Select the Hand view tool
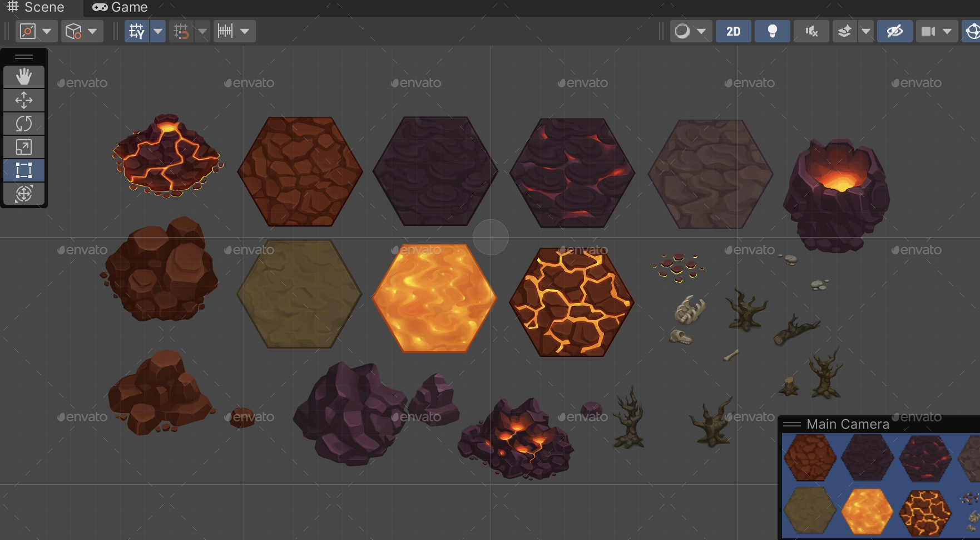 [24, 77]
